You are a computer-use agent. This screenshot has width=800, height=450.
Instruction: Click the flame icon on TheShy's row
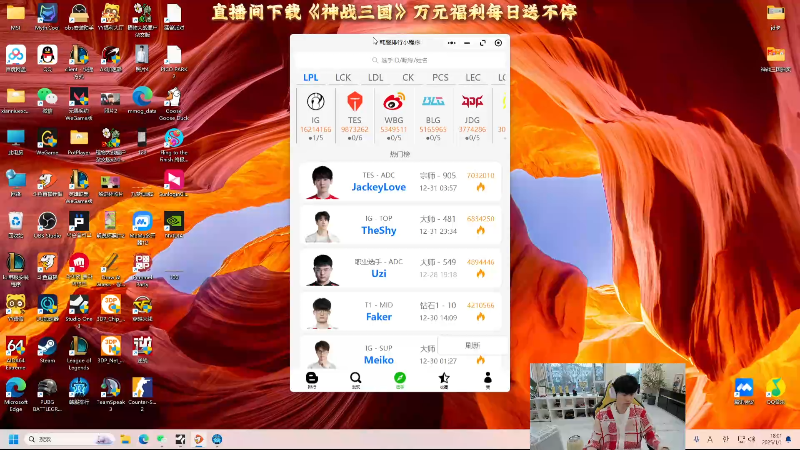(481, 231)
